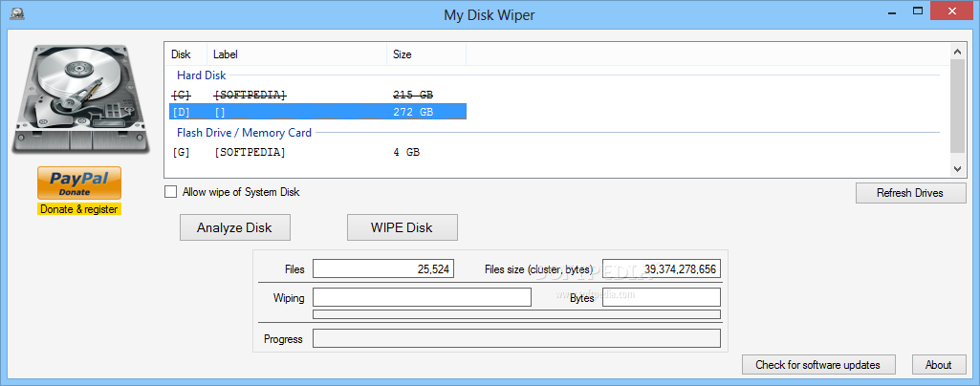
Task: Click the hard disk drive image
Action: coord(80,99)
